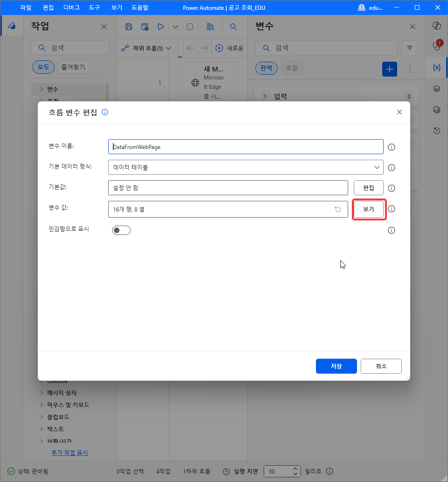Click info icon next to 기본값 편집 button
This screenshot has height=482, width=448.
[391, 188]
